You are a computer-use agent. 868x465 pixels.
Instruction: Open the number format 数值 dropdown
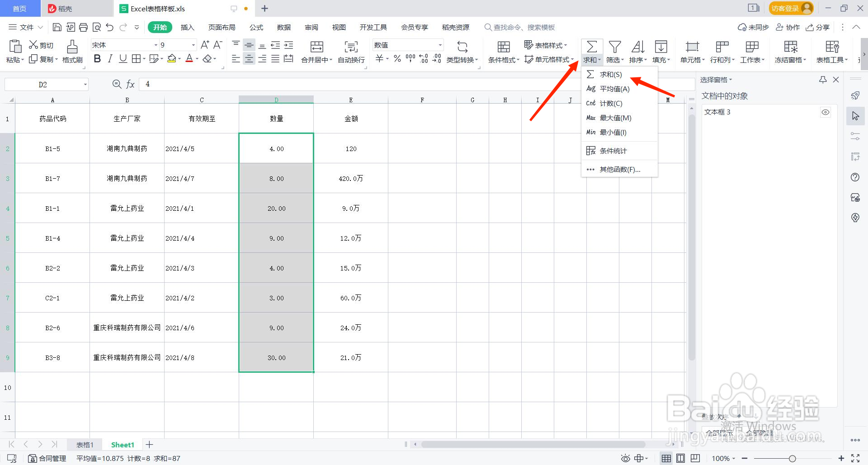(440, 45)
